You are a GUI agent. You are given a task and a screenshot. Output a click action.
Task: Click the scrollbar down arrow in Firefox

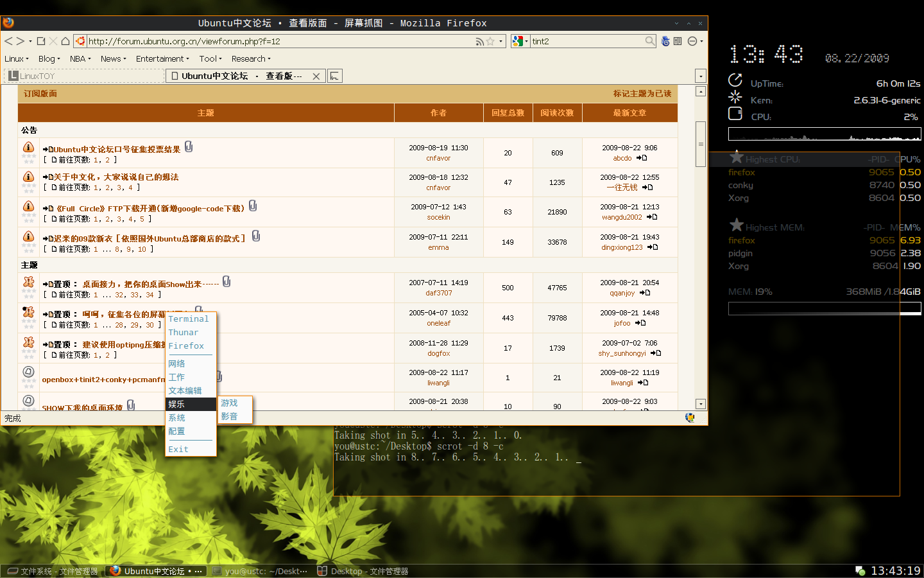(701, 404)
